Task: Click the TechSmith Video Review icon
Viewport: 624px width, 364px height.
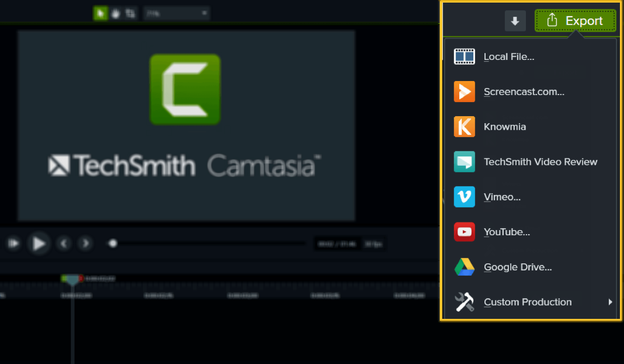Action: point(464,162)
